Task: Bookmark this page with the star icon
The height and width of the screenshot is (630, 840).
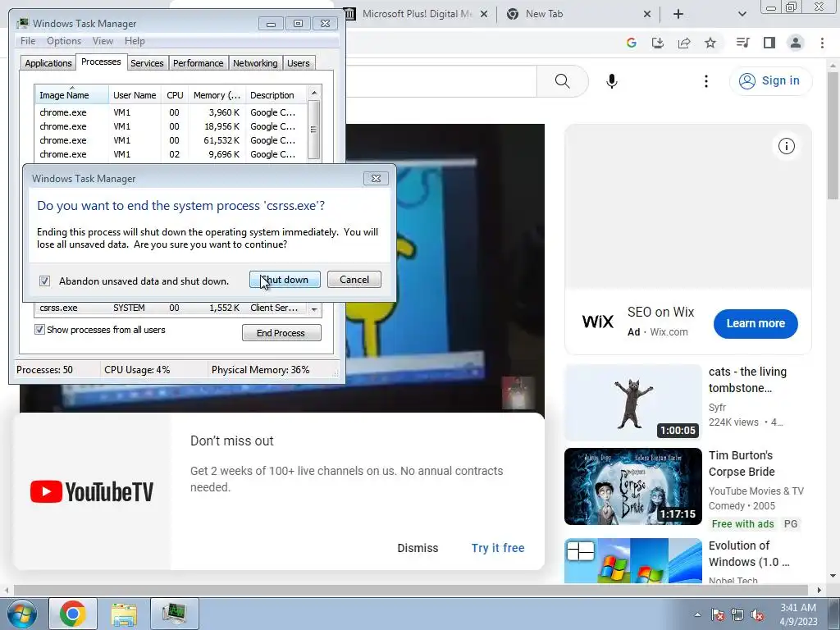Action: click(x=710, y=43)
